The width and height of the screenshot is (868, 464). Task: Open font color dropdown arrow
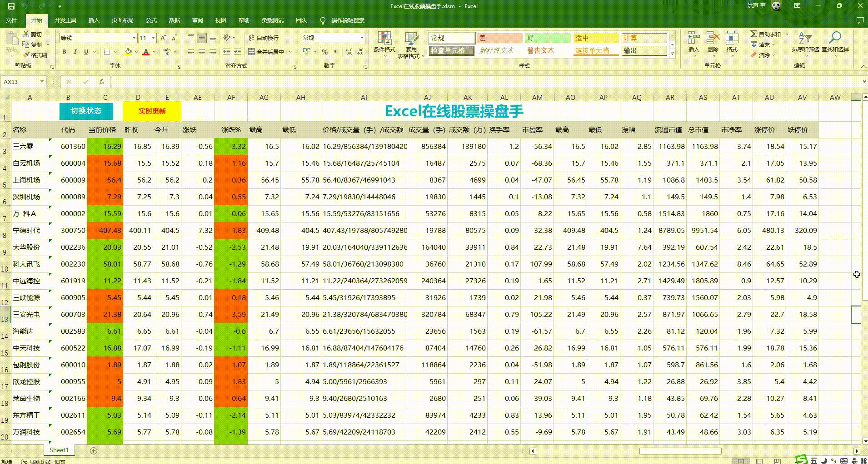(x=154, y=52)
